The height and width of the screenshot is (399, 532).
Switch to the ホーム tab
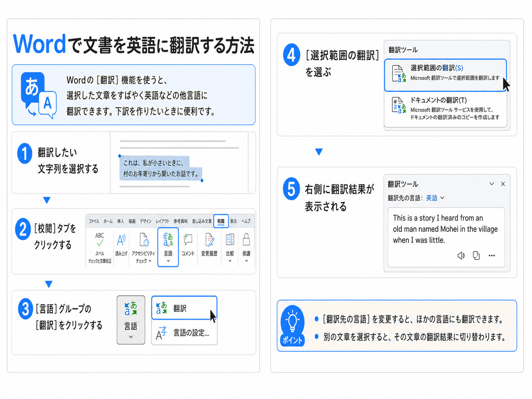click(x=108, y=221)
